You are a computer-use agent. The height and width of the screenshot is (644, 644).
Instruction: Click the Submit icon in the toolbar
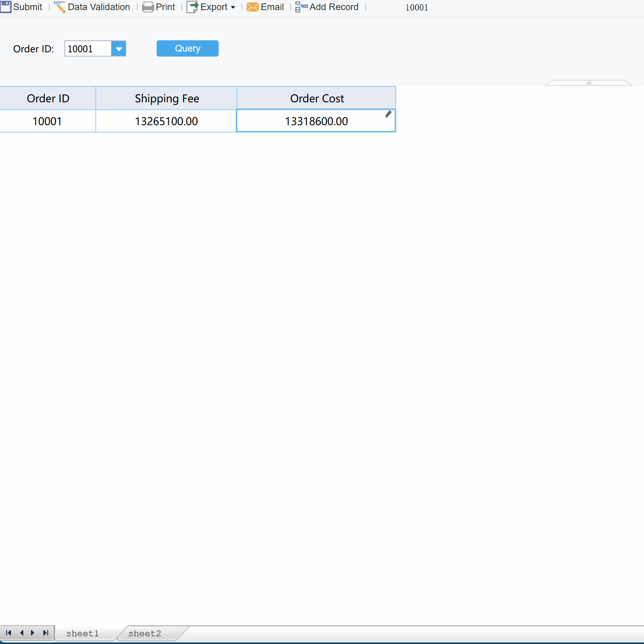[x=6, y=7]
